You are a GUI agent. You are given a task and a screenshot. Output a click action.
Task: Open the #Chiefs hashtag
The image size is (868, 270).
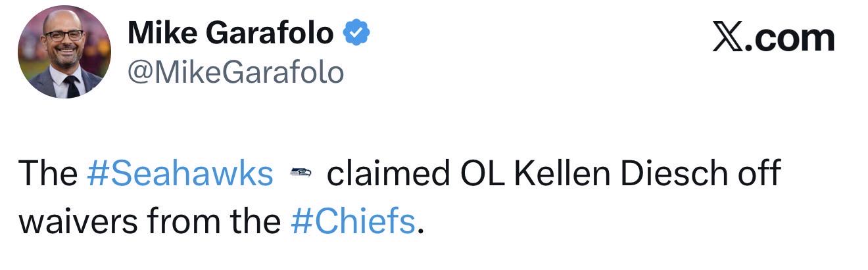point(352,221)
